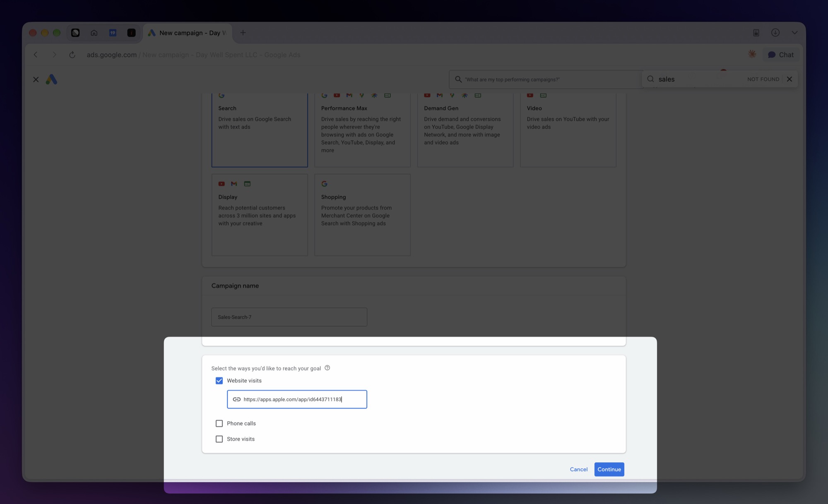The image size is (828, 504).
Task: Open the downloads icon in browser toolbar
Action: pos(775,33)
